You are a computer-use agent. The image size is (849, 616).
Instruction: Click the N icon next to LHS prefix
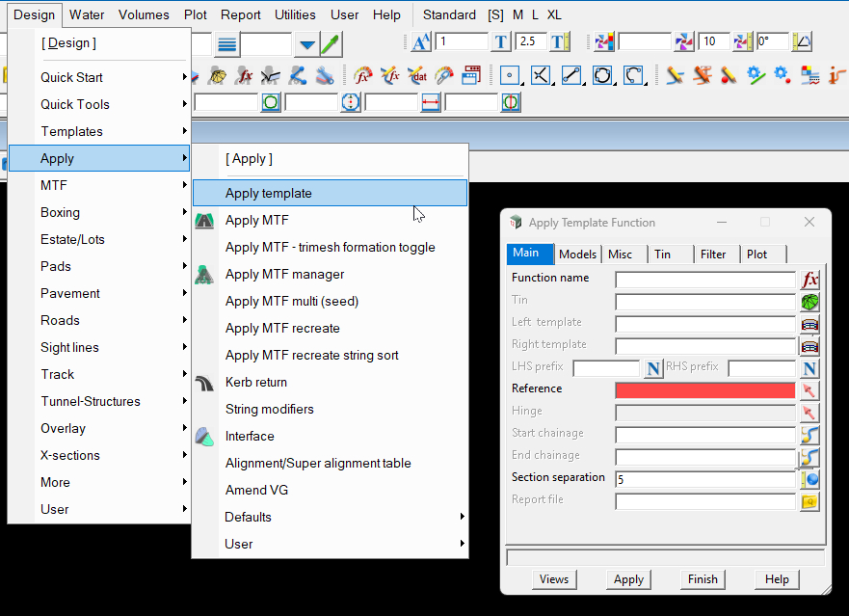pos(653,368)
